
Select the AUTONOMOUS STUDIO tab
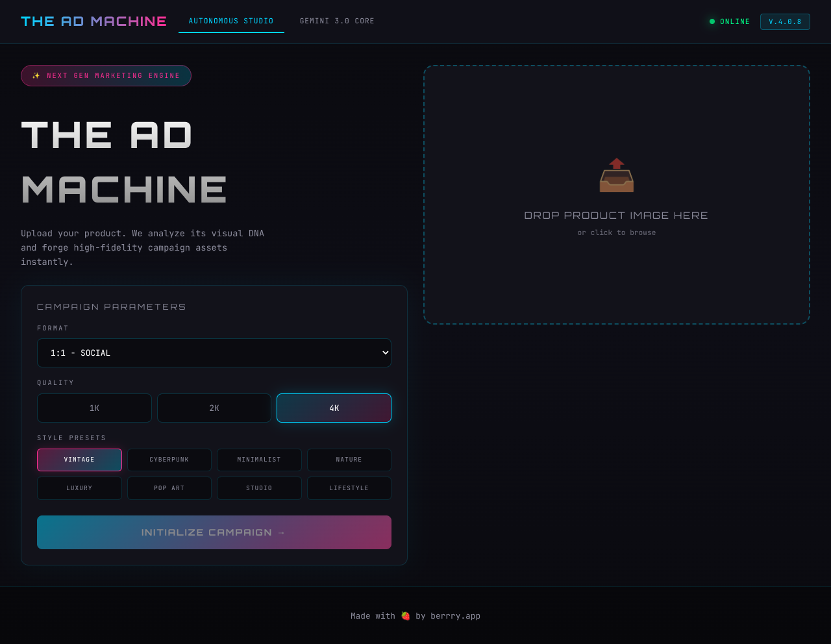(x=231, y=21)
